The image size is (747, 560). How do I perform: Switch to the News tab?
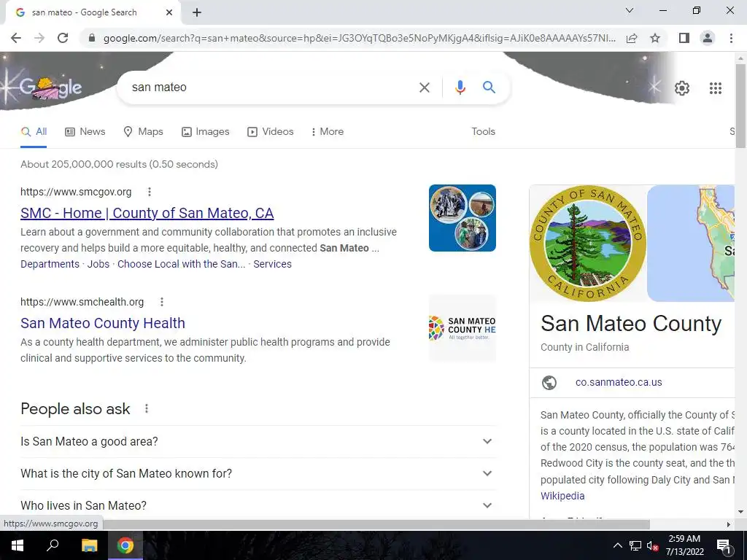pos(85,132)
